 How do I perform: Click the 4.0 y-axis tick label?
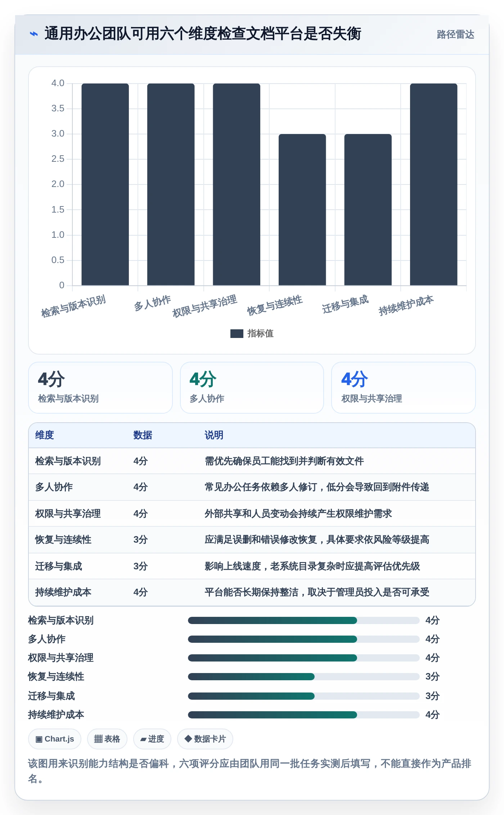pyautogui.click(x=58, y=83)
